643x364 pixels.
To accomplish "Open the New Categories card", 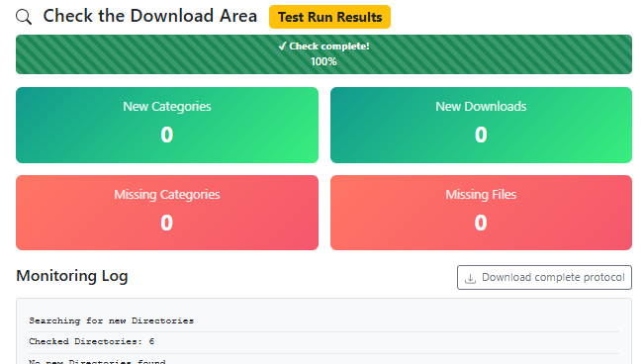I will pyautogui.click(x=167, y=125).
